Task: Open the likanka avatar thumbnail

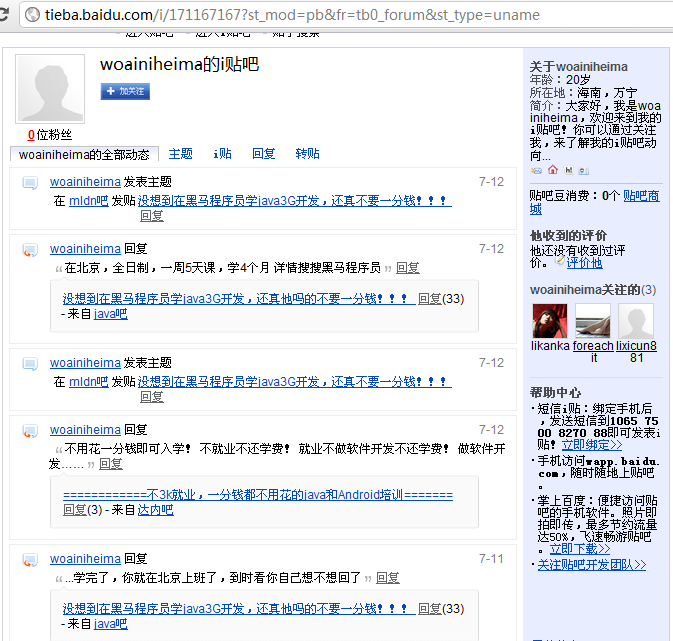Action: pos(549,321)
